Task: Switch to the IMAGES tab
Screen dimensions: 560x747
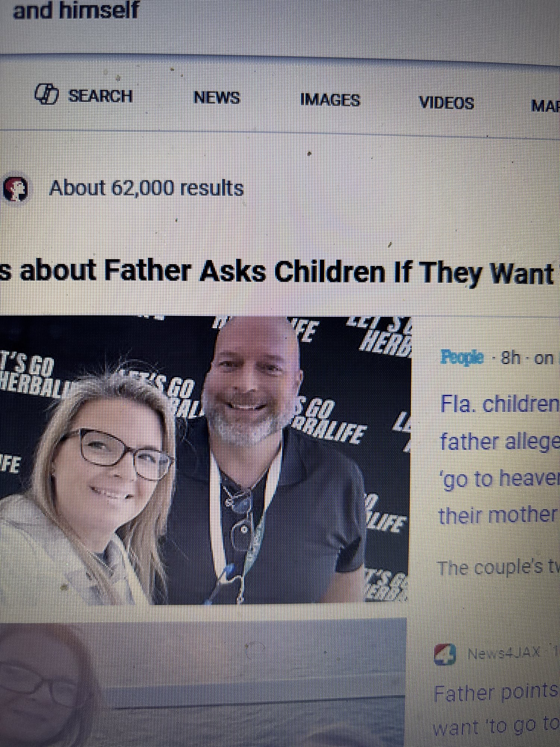Action: click(330, 100)
